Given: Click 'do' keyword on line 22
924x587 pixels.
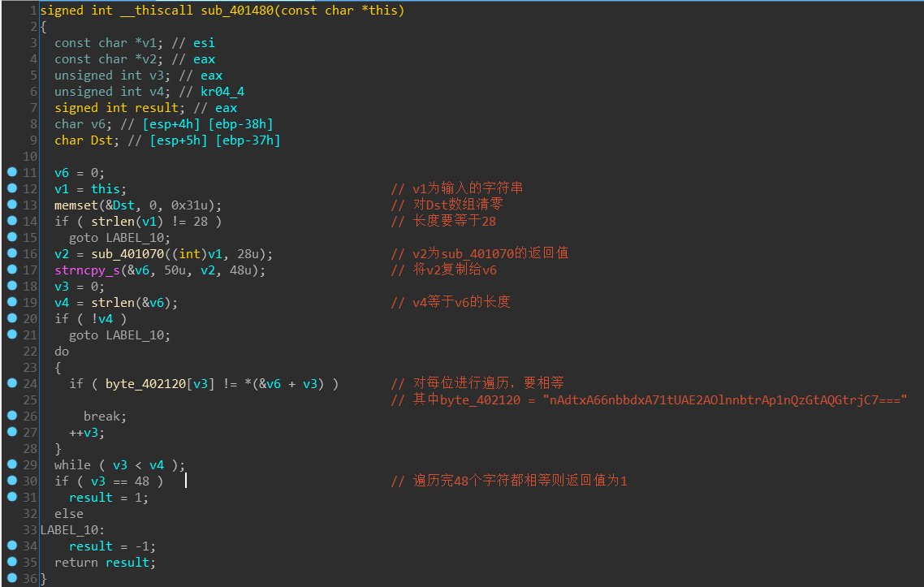Looking at the screenshot, I should pos(62,352).
